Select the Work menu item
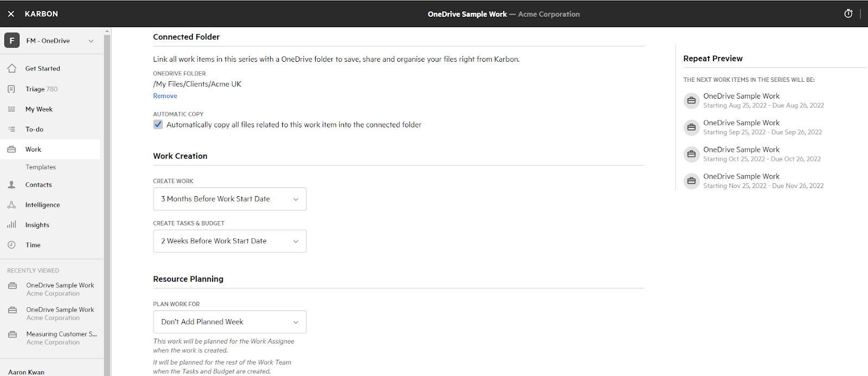 50,150
